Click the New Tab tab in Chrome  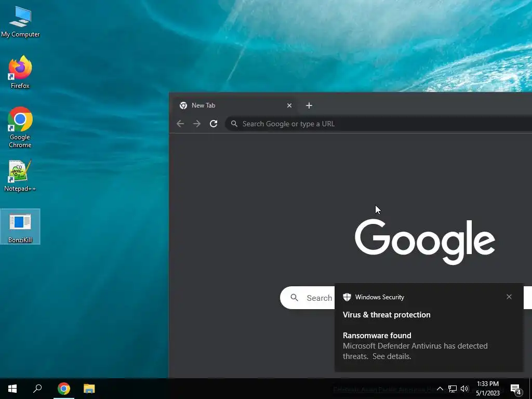pos(234,105)
